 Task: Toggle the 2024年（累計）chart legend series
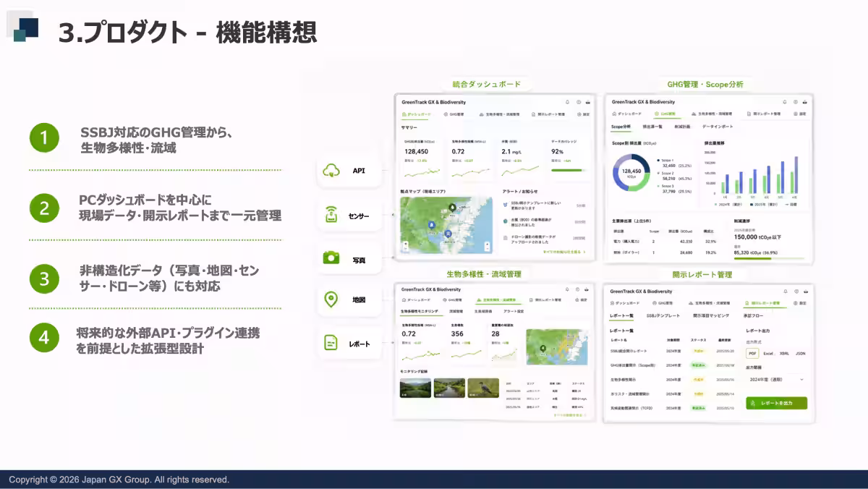coord(728,205)
